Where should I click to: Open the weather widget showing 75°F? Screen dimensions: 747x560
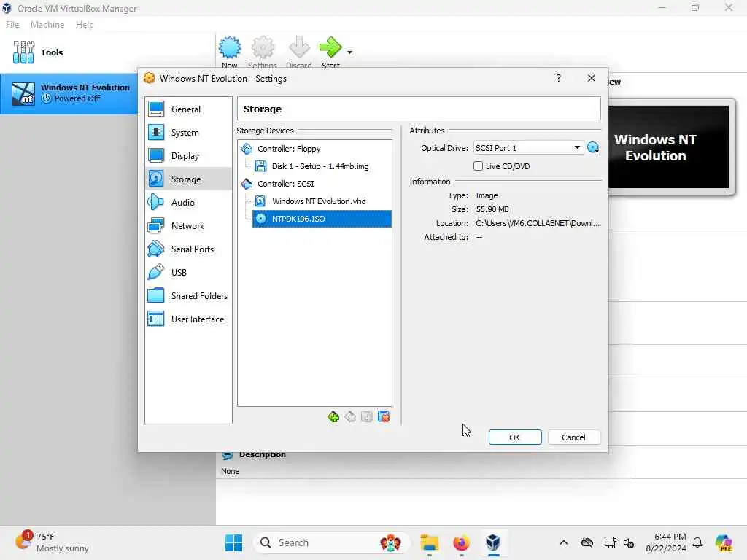click(x=52, y=542)
